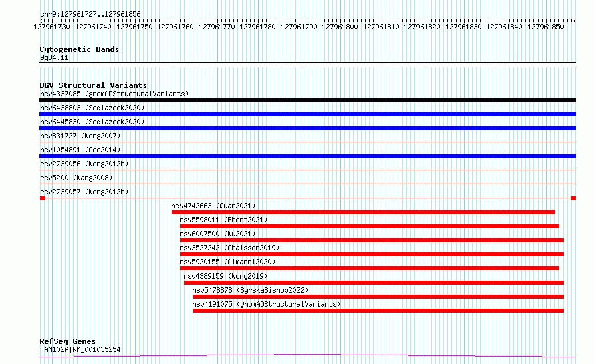Click the nsv4337085 gnomAD variant label
This screenshot has height=364, width=595.
[x=114, y=94]
